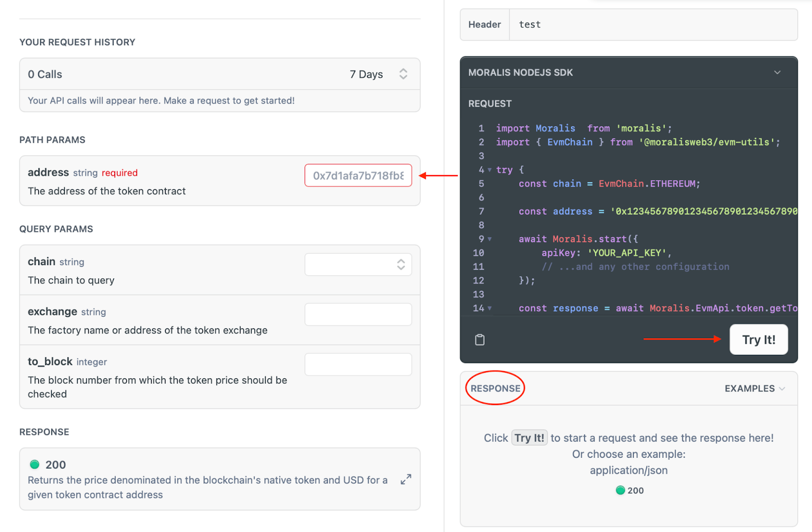Collapse the try block on code line 4
The image size is (812, 532).
[x=489, y=170]
